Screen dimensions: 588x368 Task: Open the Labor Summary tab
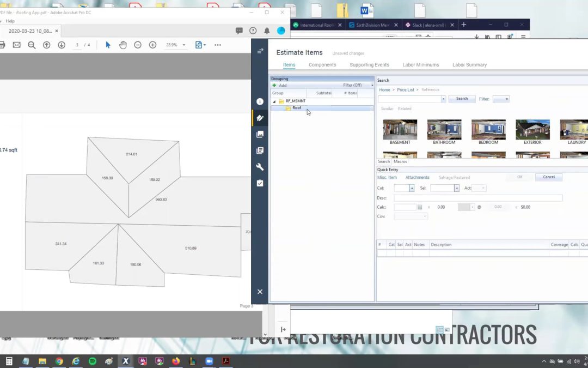pos(469,65)
